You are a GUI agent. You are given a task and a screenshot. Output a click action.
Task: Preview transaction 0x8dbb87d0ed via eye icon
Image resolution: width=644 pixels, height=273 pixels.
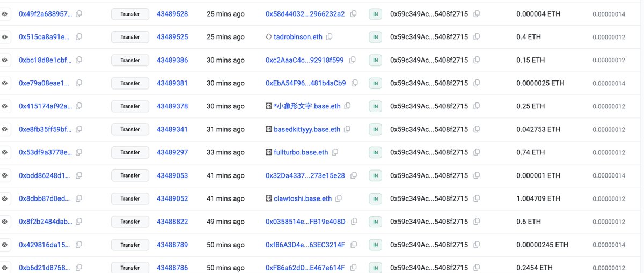click(x=4, y=198)
